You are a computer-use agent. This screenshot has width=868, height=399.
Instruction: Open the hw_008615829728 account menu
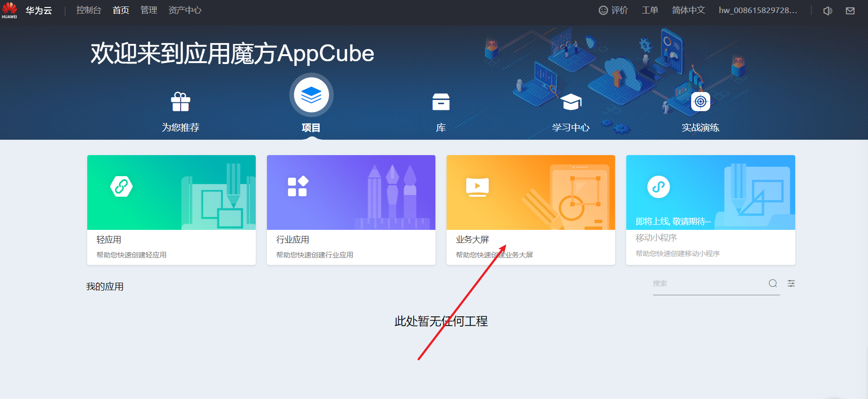[x=758, y=10]
